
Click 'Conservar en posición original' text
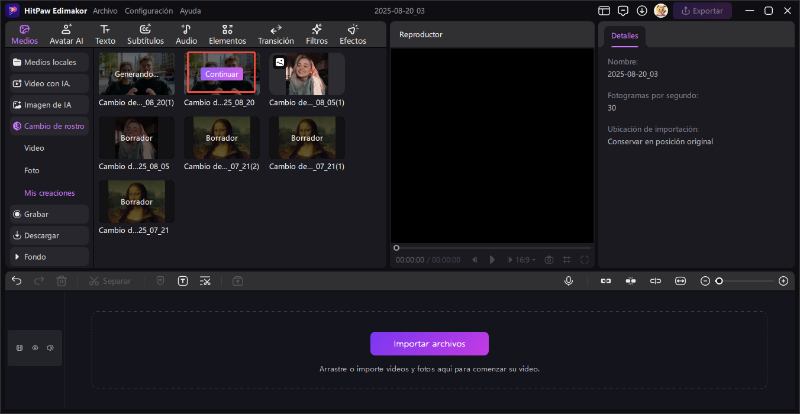click(x=660, y=141)
